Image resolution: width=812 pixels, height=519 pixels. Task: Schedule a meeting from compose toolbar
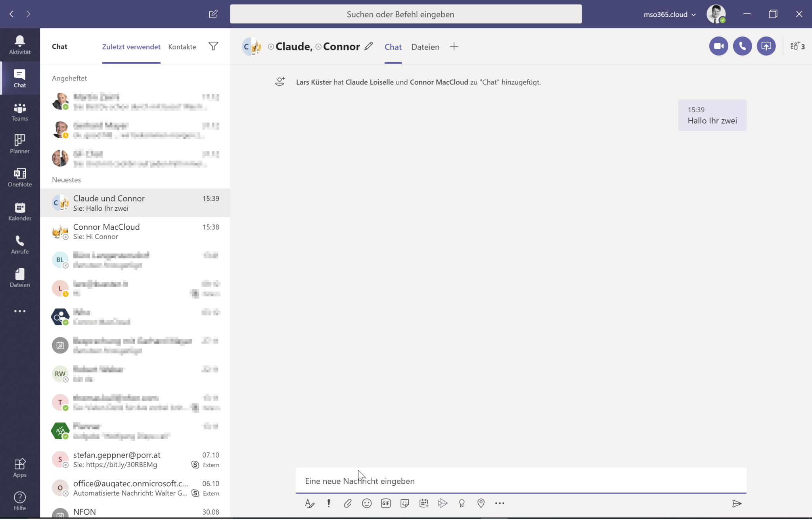(424, 504)
